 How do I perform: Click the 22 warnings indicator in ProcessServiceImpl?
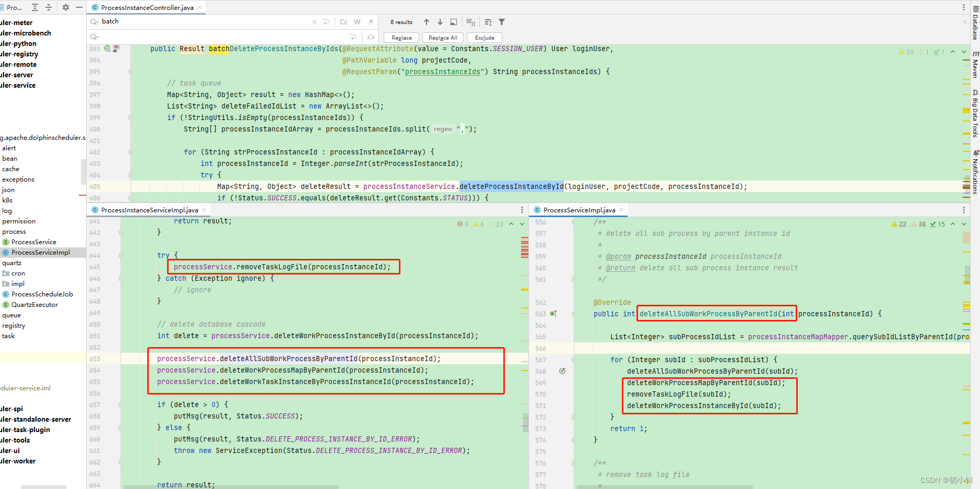click(x=899, y=224)
